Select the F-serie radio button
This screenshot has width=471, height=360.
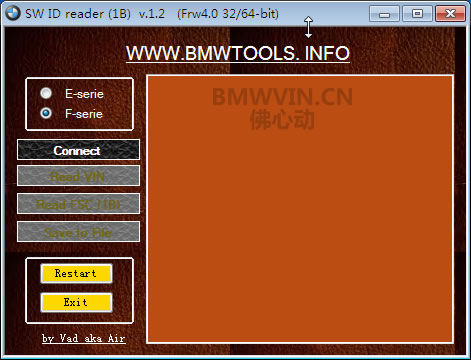[x=46, y=113]
